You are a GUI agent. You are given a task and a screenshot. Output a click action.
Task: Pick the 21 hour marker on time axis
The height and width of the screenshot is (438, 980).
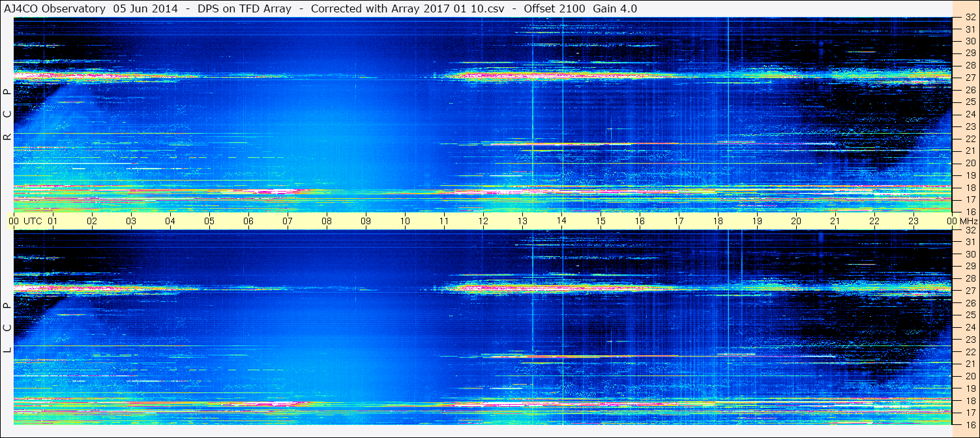tap(835, 221)
